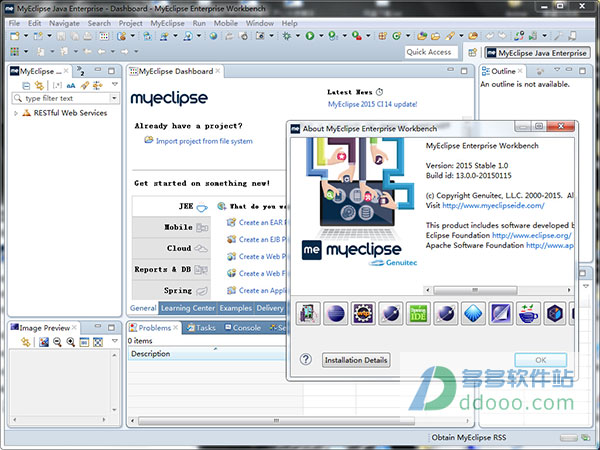Click the green Run button in toolbar
The height and width of the screenshot is (450, 600).
coord(310,36)
